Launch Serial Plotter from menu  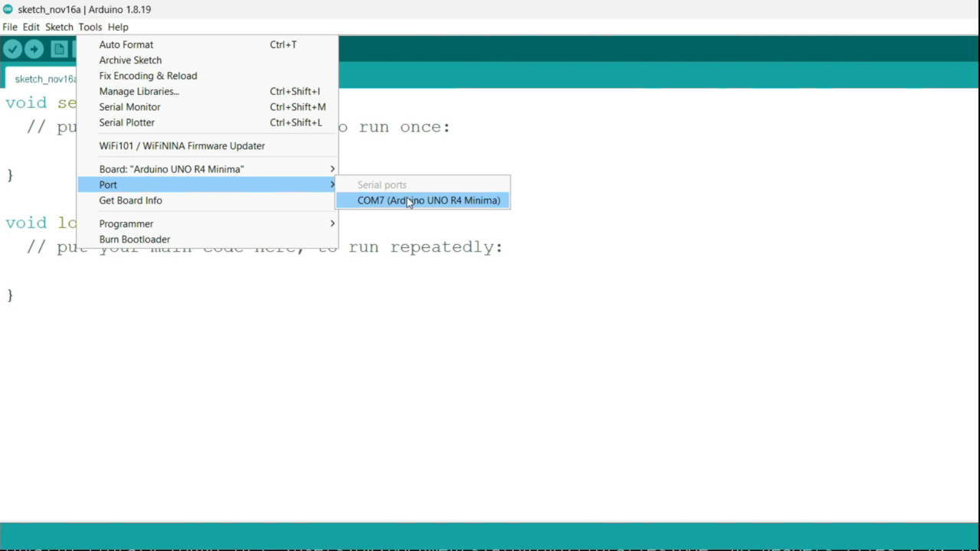(x=207, y=122)
